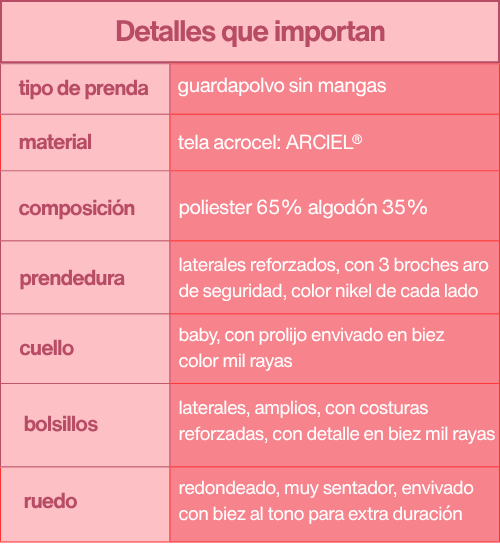Screen dimensions: 500x550
Task: Click 'algodón 35%' text
Action: tap(368, 208)
